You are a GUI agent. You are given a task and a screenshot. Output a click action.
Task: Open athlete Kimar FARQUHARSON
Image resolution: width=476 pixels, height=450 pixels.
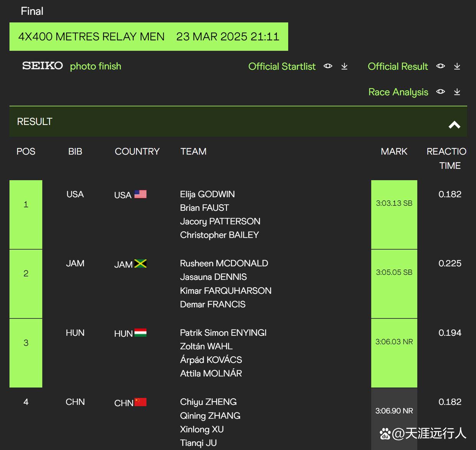click(225, 291)
